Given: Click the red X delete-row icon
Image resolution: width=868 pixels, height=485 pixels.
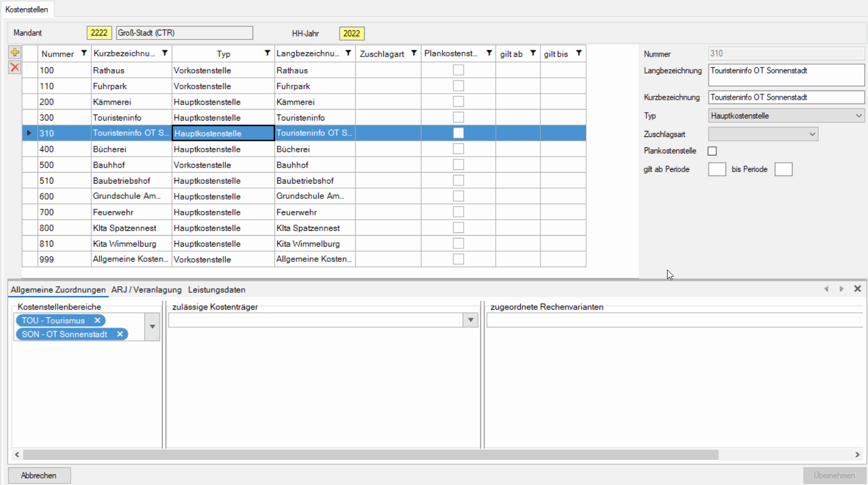Looking at the screenshot, I should click(15, 67).
